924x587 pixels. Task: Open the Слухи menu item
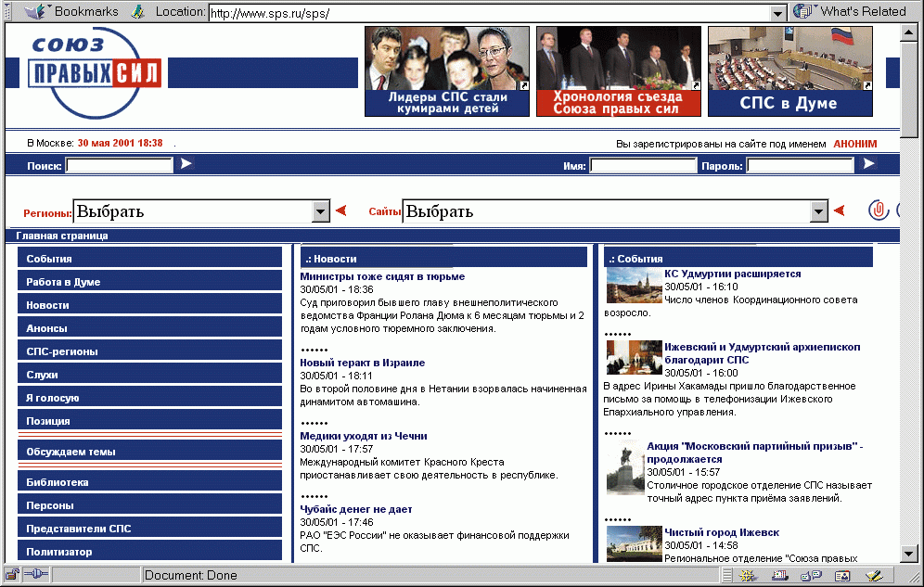tap(149, 375)
